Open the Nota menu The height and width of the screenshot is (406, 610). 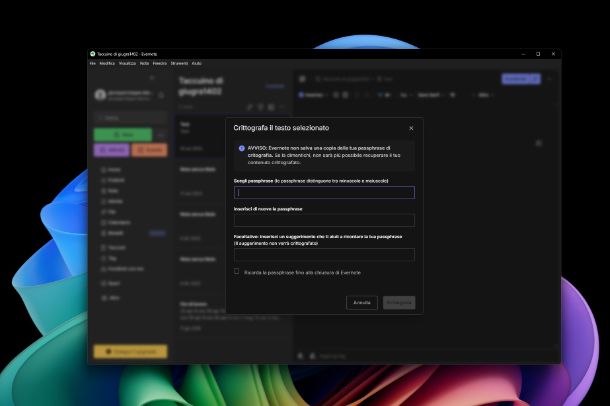pyautogui.click(x=144, y=63)
